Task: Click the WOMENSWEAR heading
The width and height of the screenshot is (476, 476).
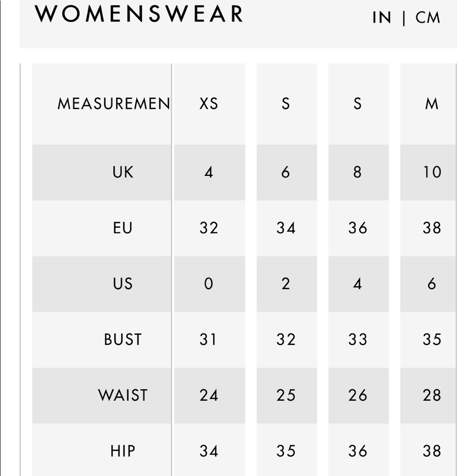Action: point(139,14)
